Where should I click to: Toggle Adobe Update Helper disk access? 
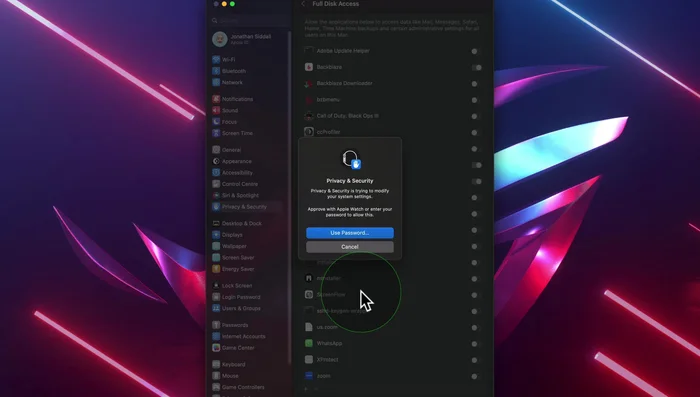(x=476, y=51)
